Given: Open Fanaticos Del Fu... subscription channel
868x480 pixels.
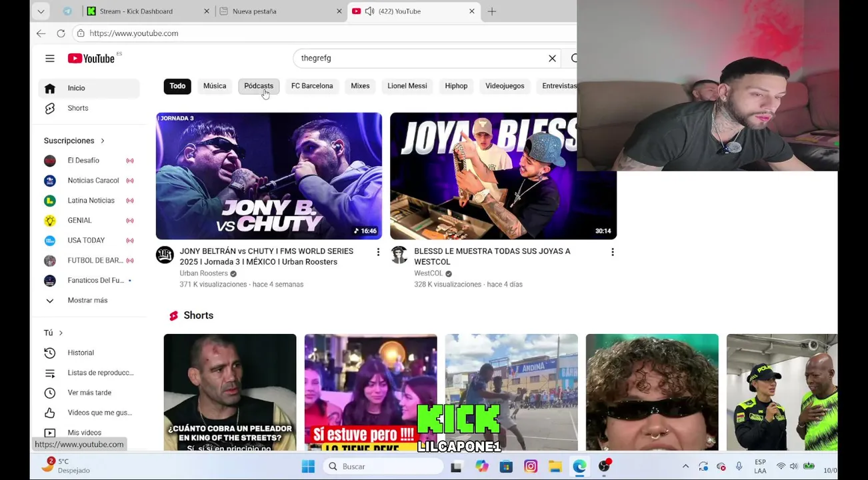Looking at the screenshot, I should (90, 281).
